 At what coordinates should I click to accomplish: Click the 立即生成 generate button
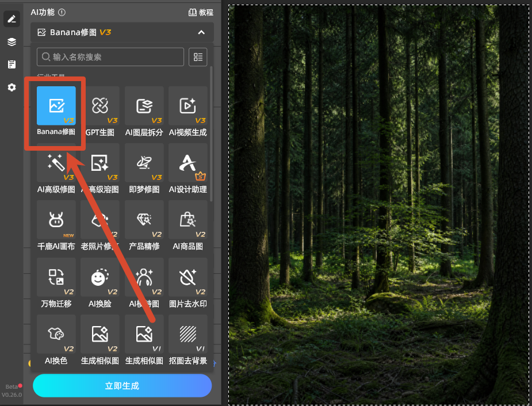coord(122,386)
